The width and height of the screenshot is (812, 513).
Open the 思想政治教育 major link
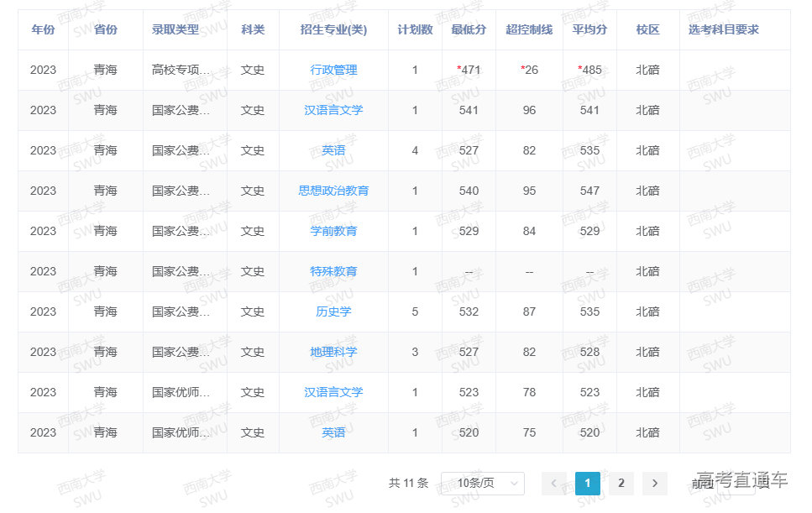click(333, 191)
